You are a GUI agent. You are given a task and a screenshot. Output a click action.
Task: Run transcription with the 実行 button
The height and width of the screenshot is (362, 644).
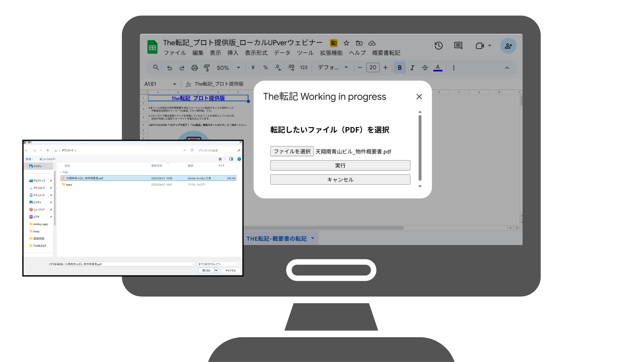[x=340, y=165]
